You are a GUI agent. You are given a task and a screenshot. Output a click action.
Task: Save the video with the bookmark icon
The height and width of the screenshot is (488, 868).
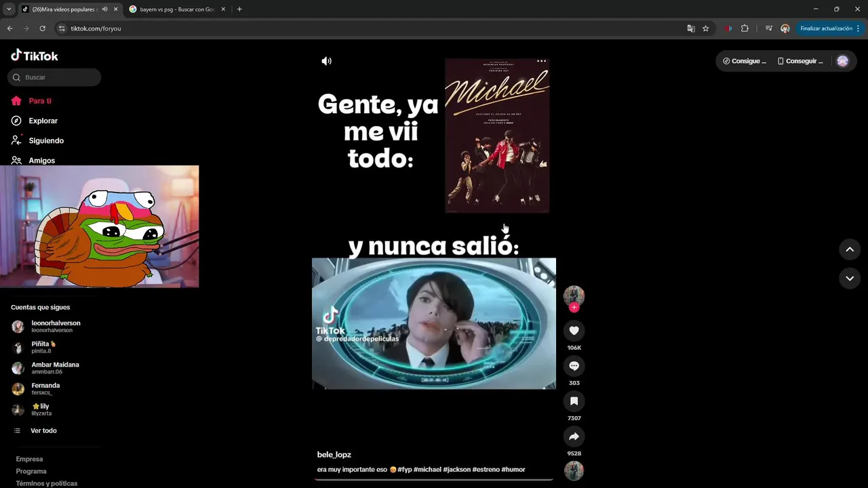click(x=574, y=401)
